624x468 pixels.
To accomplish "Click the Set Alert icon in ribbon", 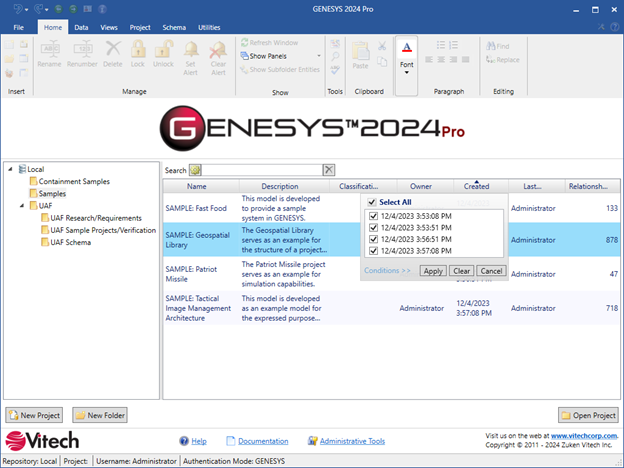I will pyautogui.click(x=191, y=50).
